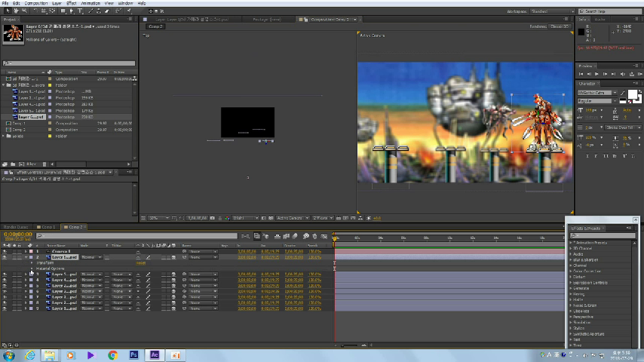Click the Photoshop taskbar icon
Viewport: 644px width, 362px height.
[133, 354]
